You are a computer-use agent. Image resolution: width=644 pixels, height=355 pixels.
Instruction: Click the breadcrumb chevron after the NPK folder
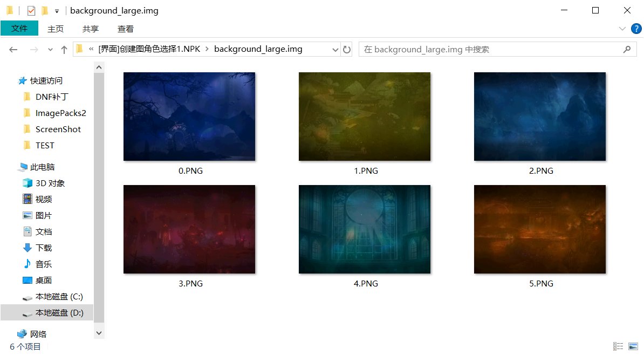click(x=207, y=49)
